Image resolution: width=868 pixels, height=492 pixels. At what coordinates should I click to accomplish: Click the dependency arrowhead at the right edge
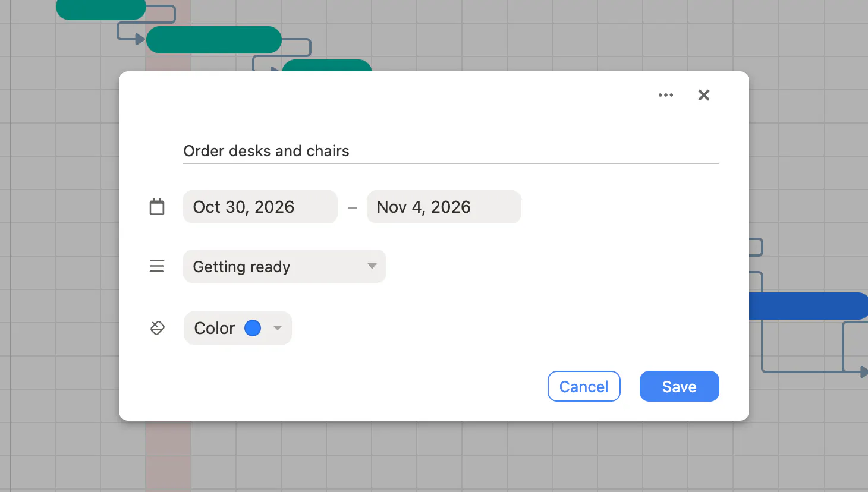[864, 372]
